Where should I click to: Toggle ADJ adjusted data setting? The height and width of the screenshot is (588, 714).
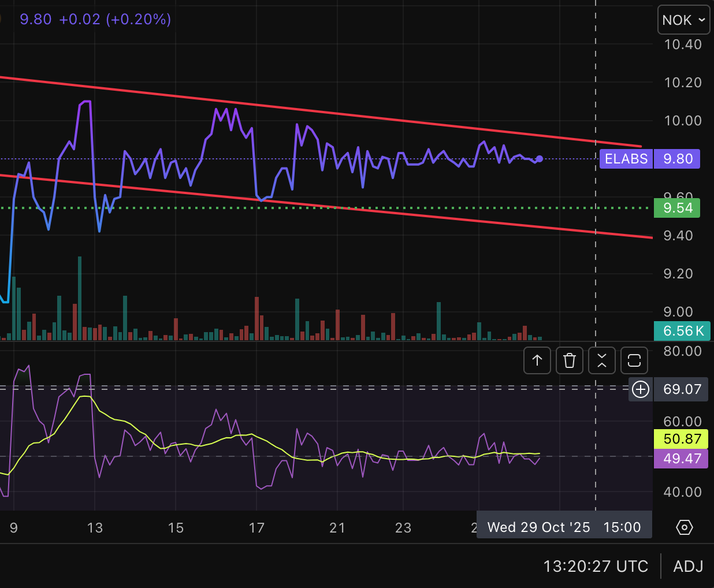click(x=688, y=566)
